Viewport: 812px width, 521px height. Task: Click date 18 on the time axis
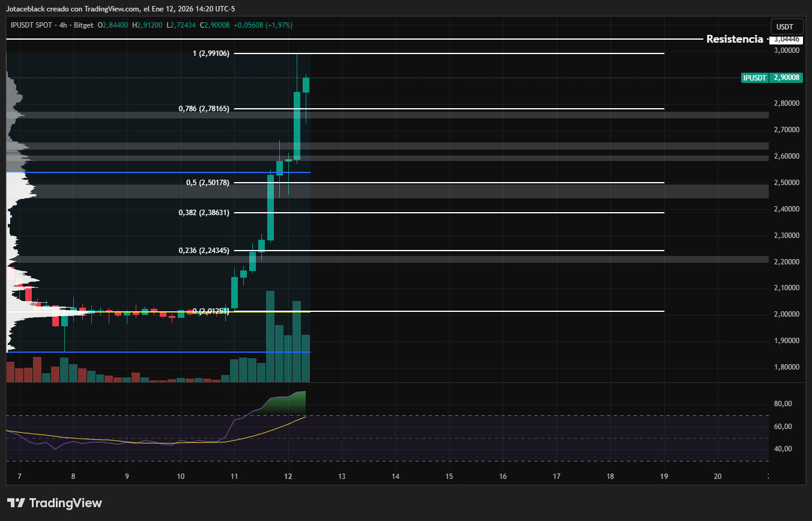pyautogui.click(x=610, y=477)
